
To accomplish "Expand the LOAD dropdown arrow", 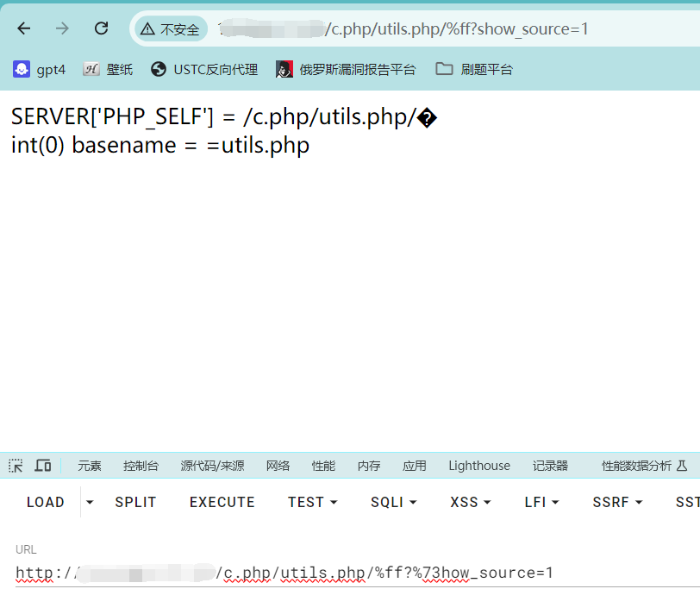I will (x=90, y=502).
